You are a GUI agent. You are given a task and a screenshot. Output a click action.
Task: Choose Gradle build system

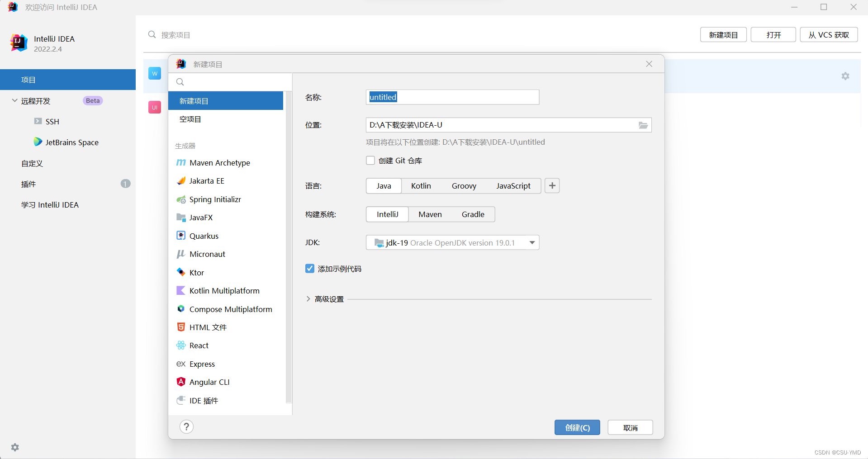click(473, 214)
